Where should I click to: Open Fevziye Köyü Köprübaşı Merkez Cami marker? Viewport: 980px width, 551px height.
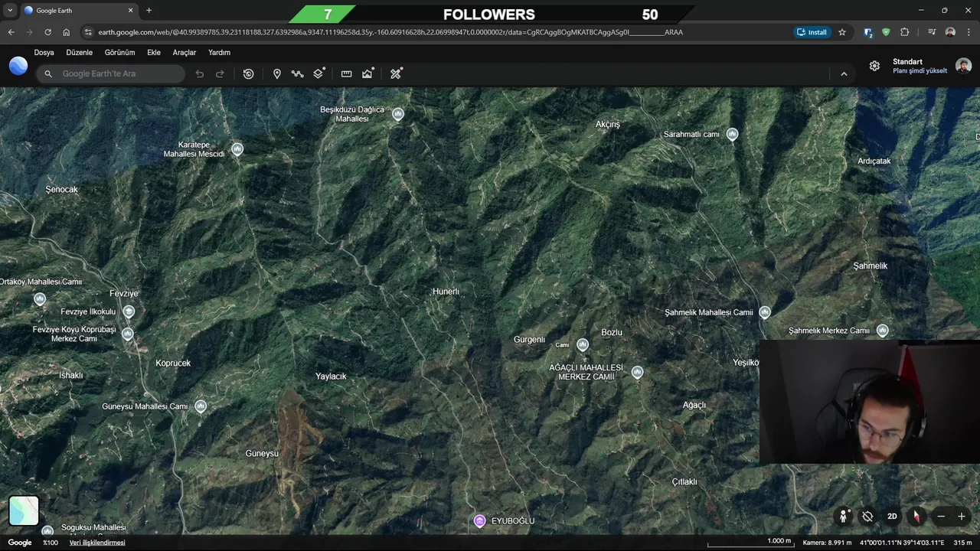(128, 334)
